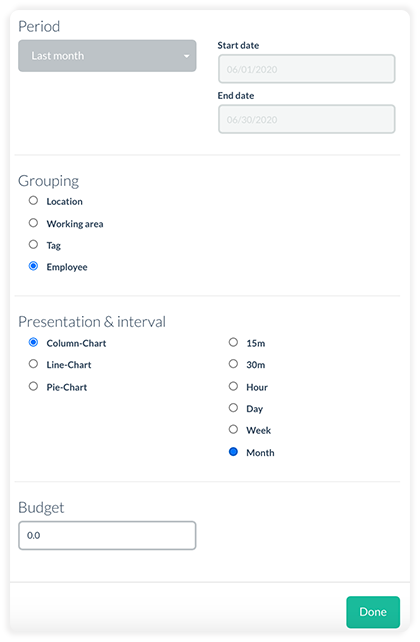This screenshot has width=420, height=642.
Task: Select the Tag grouping radio button
Action: (x=33, y=244)
